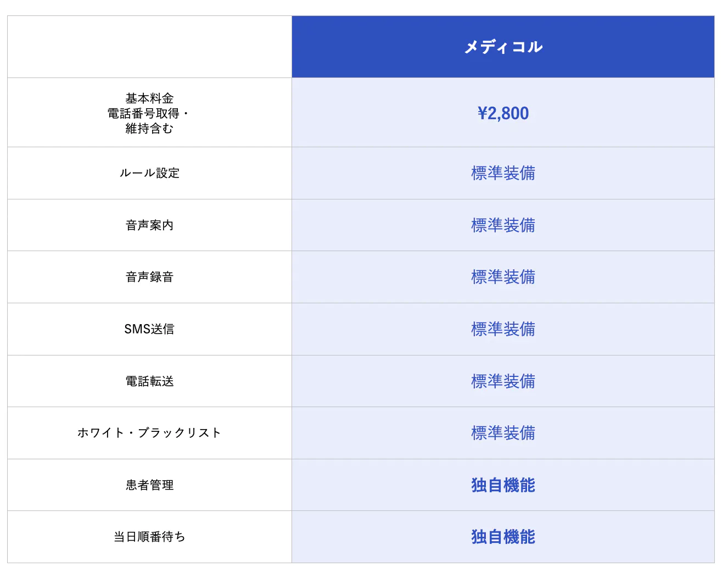Image resolution: width=728 pixels, height=578 pixels.
Task: Click the 患者管理 row label
Action: 149,485
